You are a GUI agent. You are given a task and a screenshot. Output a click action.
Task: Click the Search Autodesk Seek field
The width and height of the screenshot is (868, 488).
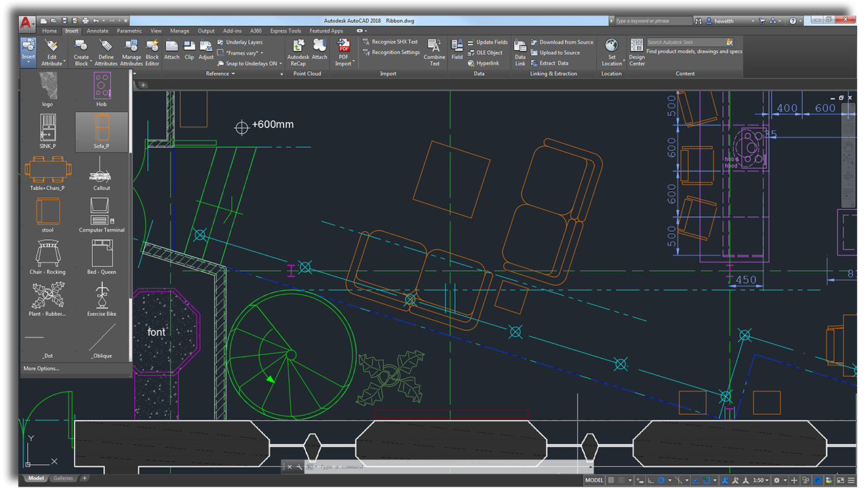[690, 42]
